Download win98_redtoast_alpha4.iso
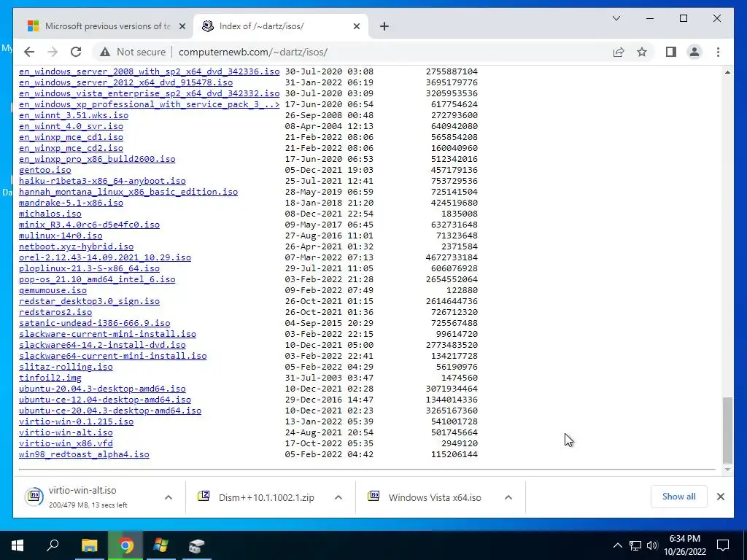This screenshot has height=560, width=747. 84,455
